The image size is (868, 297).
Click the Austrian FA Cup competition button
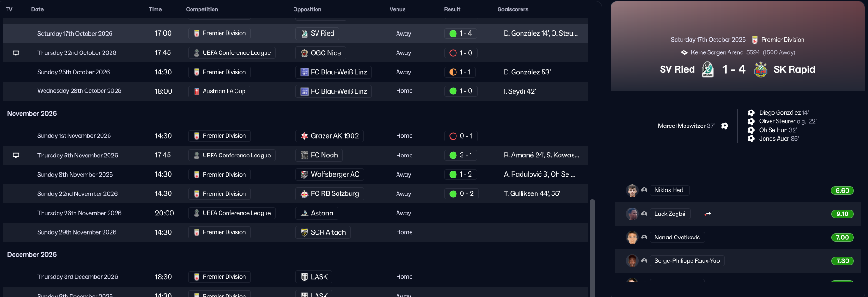219,91
